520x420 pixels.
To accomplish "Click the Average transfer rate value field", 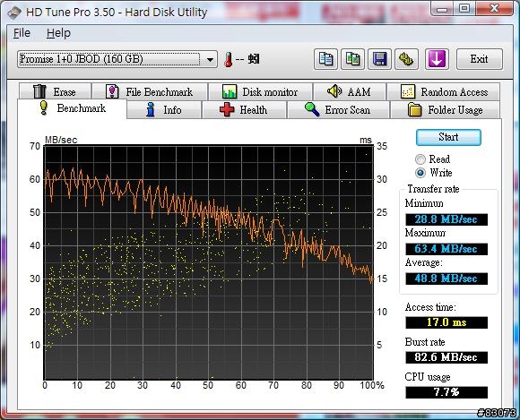I will point(446,279).
